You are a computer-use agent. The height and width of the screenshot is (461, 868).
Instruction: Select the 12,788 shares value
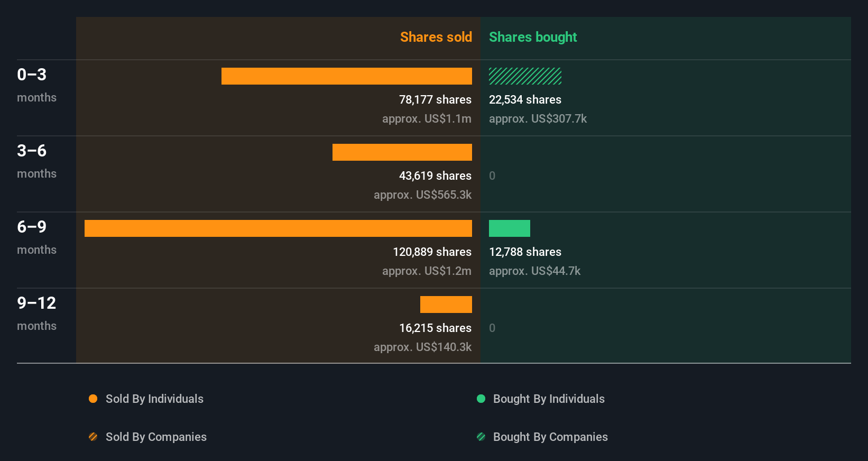(525, 252)
